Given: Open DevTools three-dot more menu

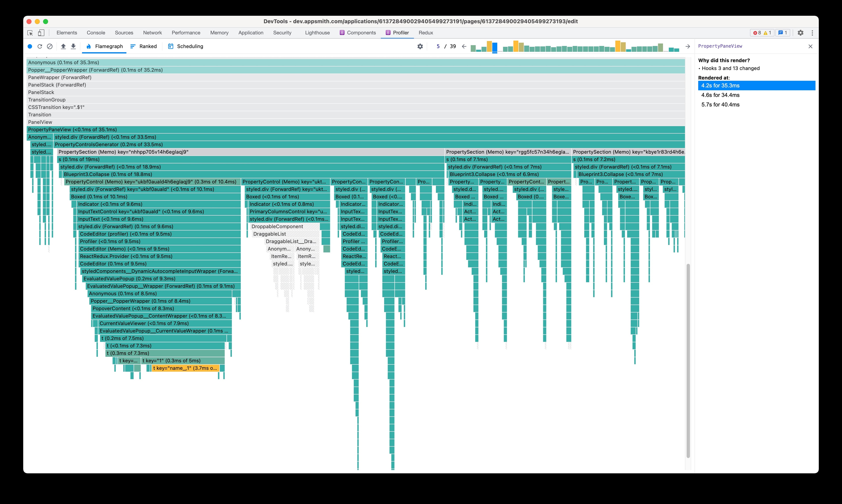Looking at the screenshot, I should coord(812,33).
